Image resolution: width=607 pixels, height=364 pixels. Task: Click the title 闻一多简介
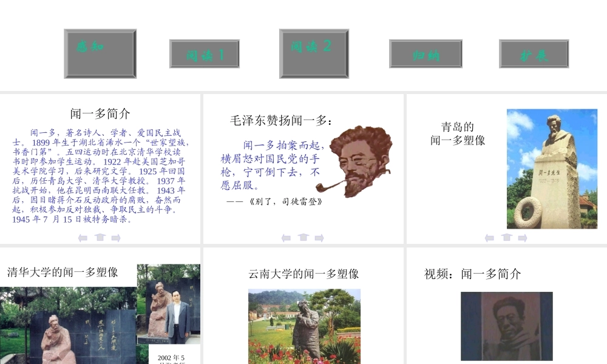pyautogui.click(x=100, y=113)
